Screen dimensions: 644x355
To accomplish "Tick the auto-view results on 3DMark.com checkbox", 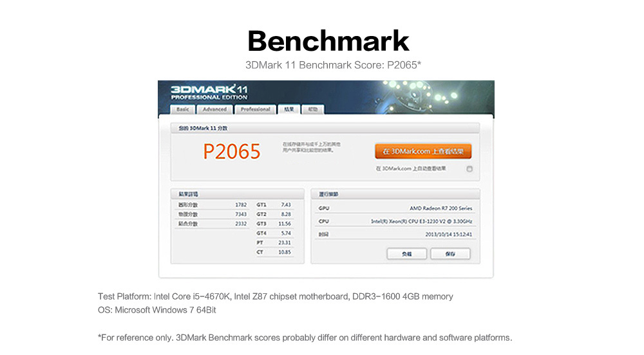I will [469, 169].
